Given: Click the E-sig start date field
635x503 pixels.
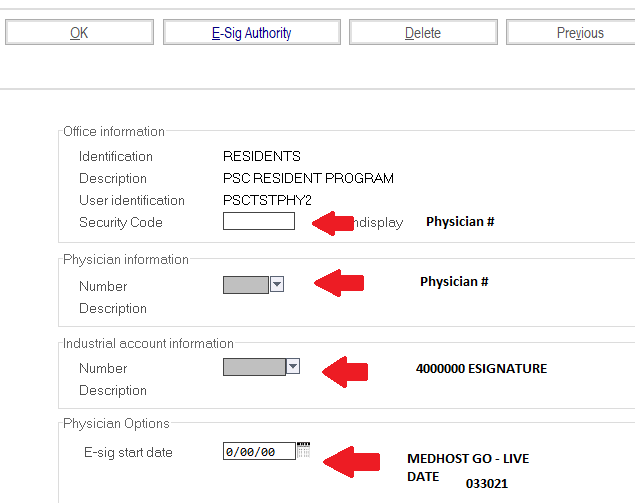Looking at the screenshot, I should tap(259, 452).
